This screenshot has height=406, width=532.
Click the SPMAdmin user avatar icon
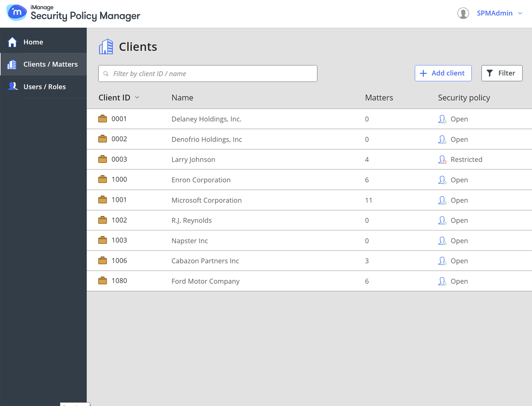pos(463,13)
